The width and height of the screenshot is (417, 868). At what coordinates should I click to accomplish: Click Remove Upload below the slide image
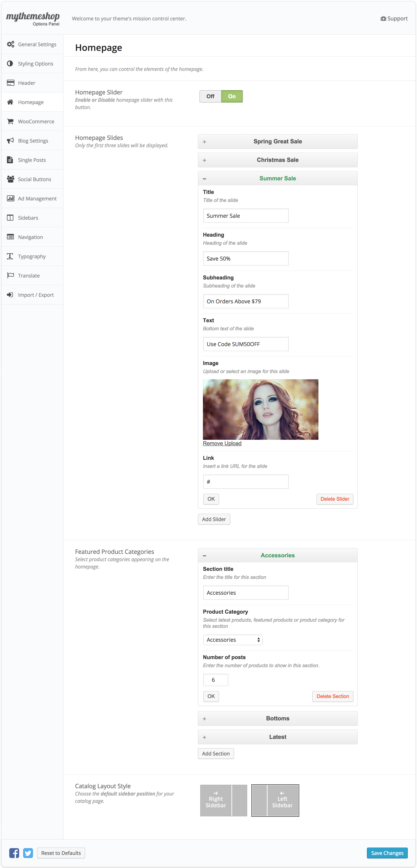(x=222, y=443)
